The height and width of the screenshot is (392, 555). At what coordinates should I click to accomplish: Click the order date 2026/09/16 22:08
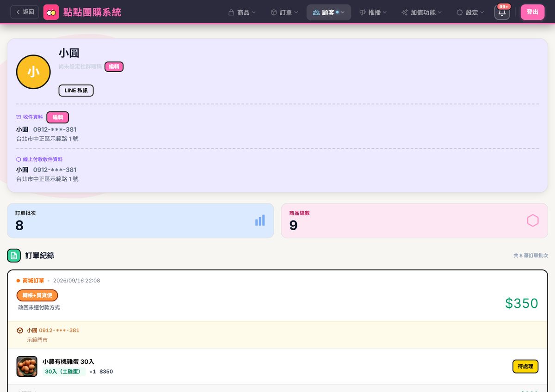76,281
